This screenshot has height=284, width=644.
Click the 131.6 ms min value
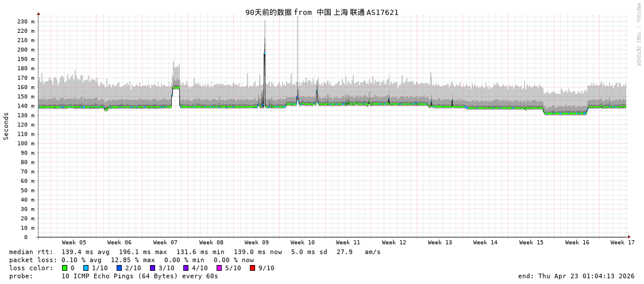click(201, 252)
